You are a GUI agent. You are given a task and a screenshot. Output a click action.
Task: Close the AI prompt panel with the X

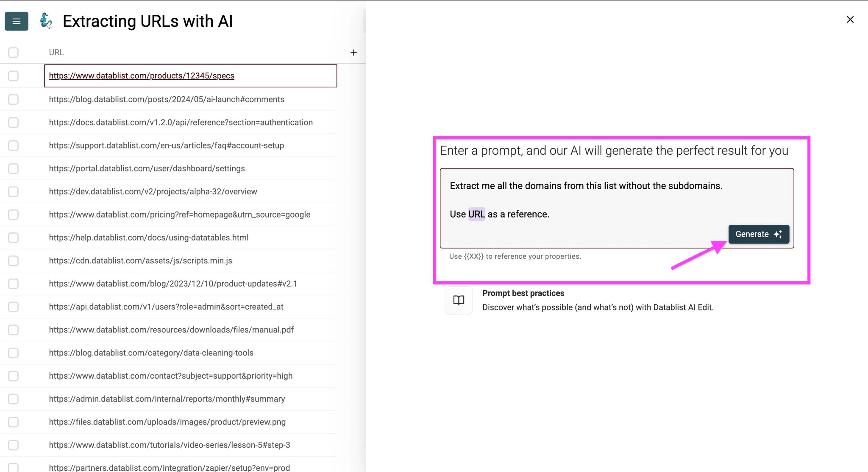click(850, 20)
